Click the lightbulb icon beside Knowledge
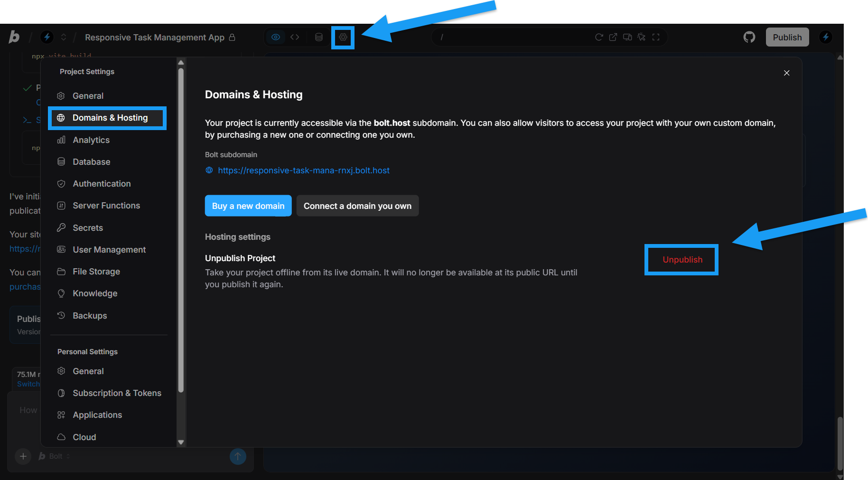This screenshot has height=480, width=868. click(61, 293)
